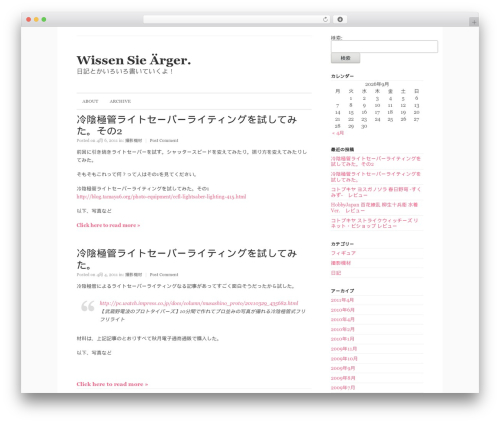Open the 2009年11月 archive
This screenshot has height=423, width=500.
coord(344,349)
